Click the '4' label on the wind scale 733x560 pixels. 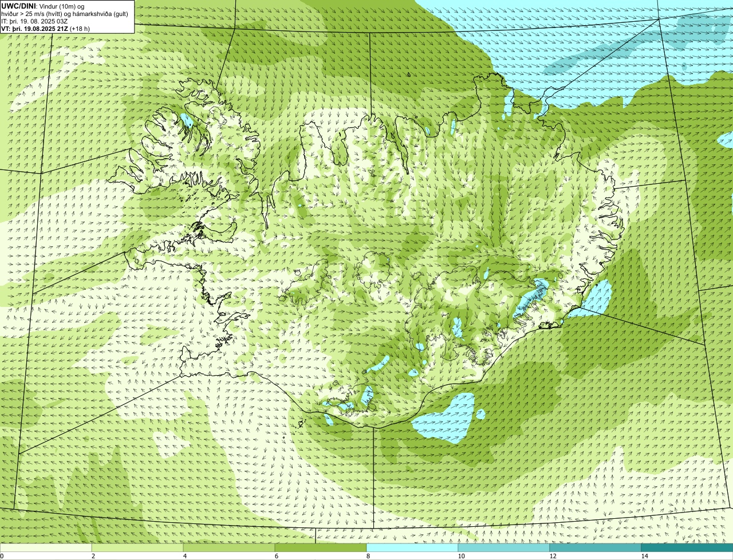click(185, 556)
